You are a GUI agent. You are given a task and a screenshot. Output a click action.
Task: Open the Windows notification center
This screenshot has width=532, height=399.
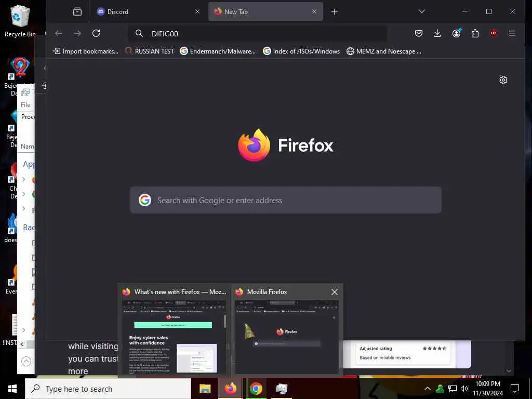(x=515, y=389)
